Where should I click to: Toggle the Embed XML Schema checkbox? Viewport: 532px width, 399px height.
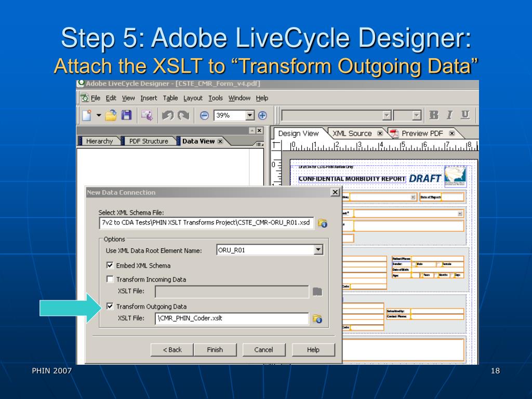[110, 265]
